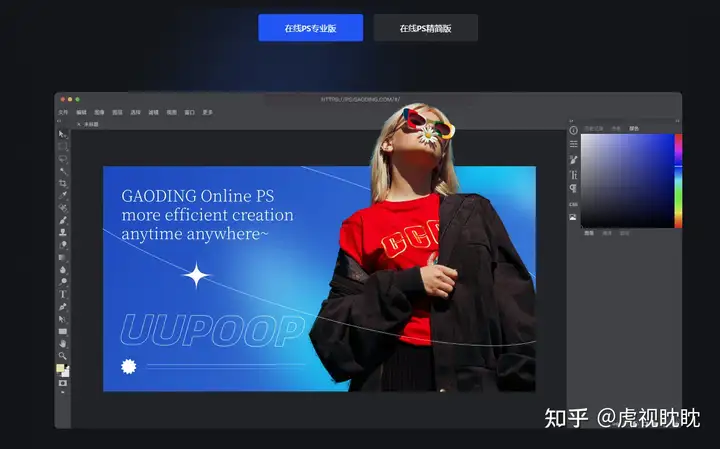
Task: Open the 视图 menu
Action: 171,112
